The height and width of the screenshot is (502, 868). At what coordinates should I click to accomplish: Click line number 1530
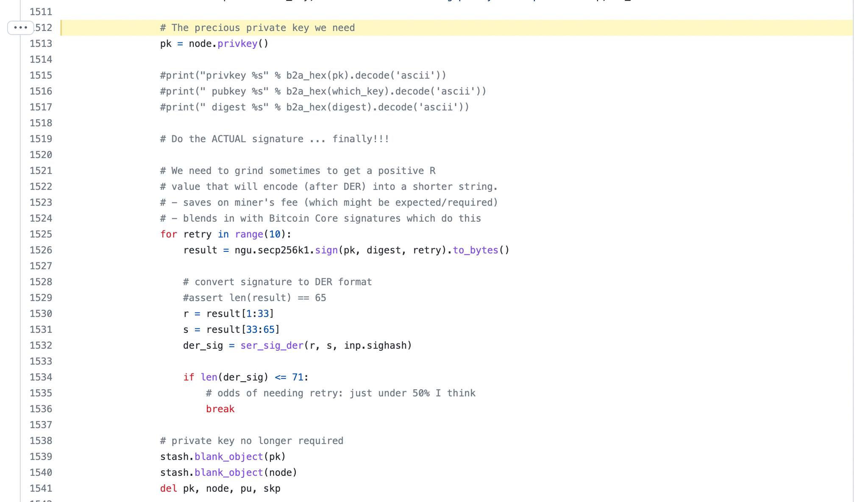(x=41, y=314)
